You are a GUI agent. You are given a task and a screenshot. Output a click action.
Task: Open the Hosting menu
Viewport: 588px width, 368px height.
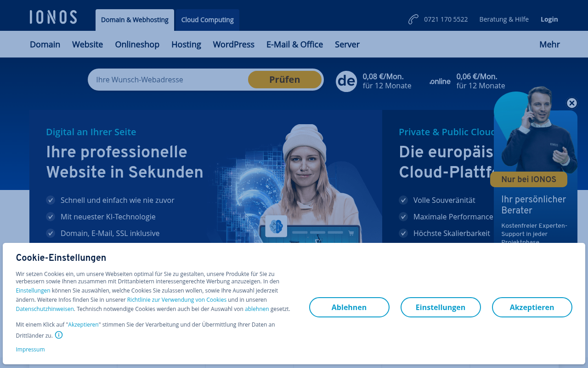point(186,44)
